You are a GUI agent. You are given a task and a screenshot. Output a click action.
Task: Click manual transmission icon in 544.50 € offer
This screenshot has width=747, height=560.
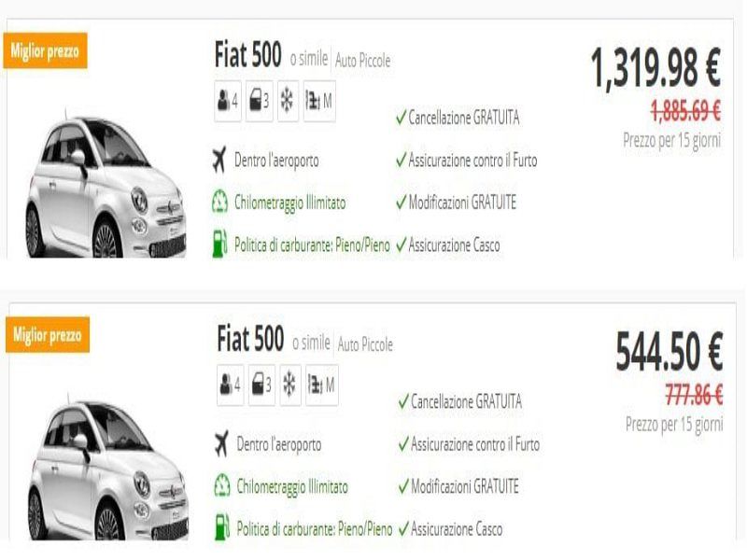point(322,385)
